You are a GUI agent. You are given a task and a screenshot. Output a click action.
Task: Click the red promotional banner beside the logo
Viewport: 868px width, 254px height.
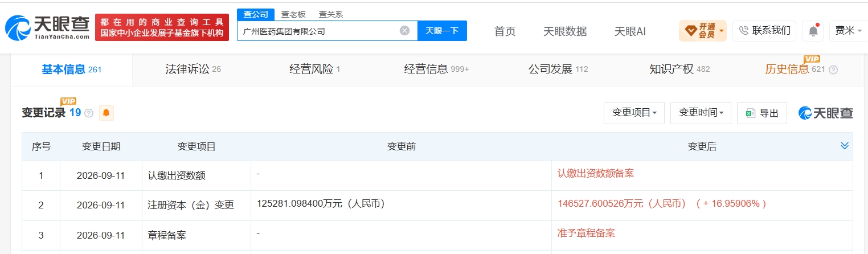(162, 27)
